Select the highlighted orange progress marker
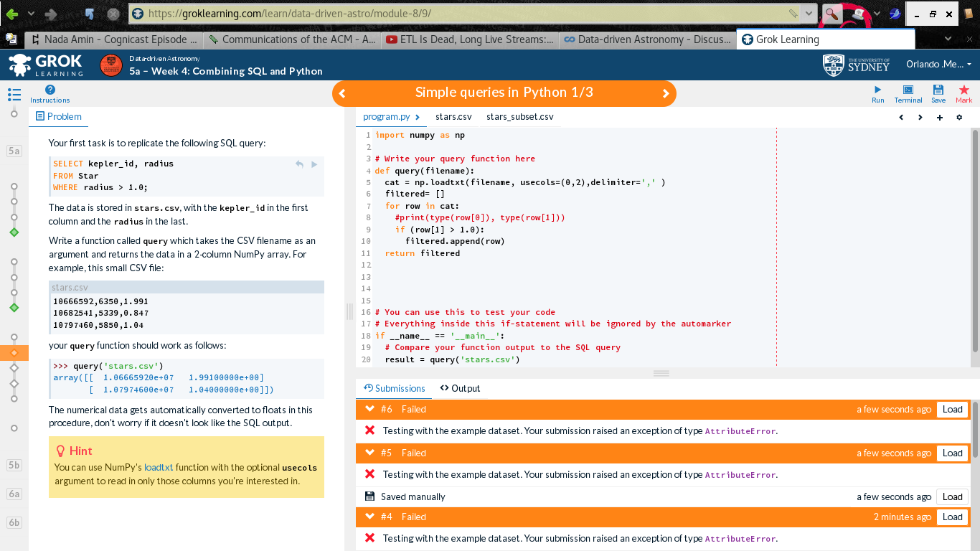The width and height of the screenshot is (980, 551). 14,352
